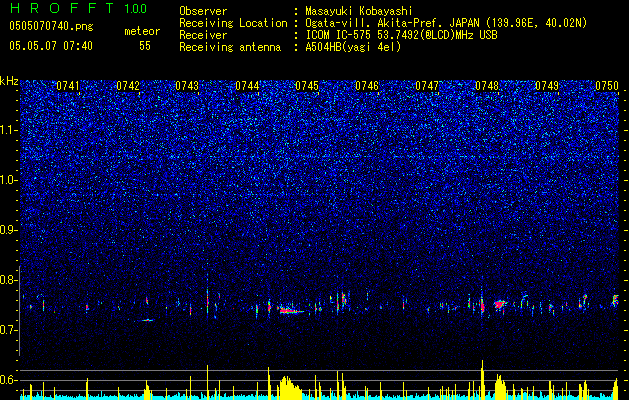Click the HROFFT 1.0.0 title text

tap(78, 8)
